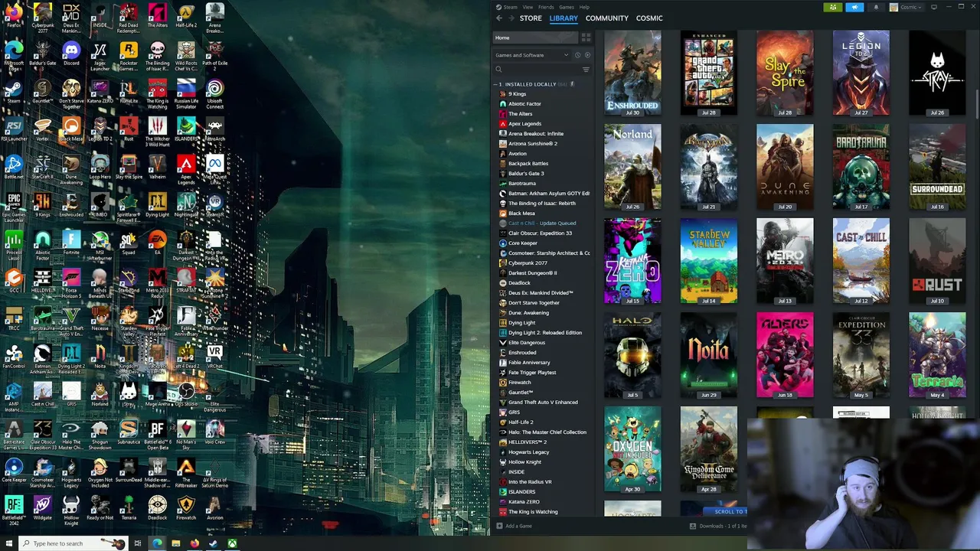The image size is (980, 551).
Task: Open the blue announcements megaphone button
Action: coord(854,7)
